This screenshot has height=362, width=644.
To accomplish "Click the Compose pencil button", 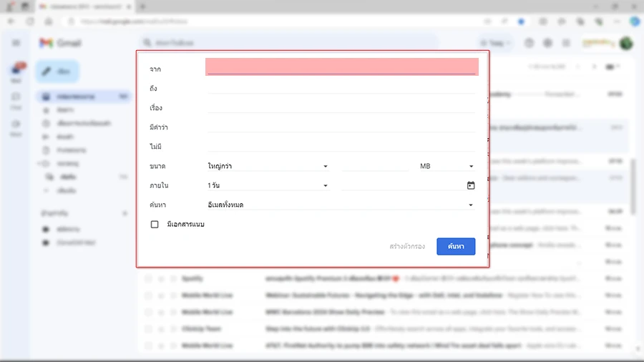I will tap(57, 72).
